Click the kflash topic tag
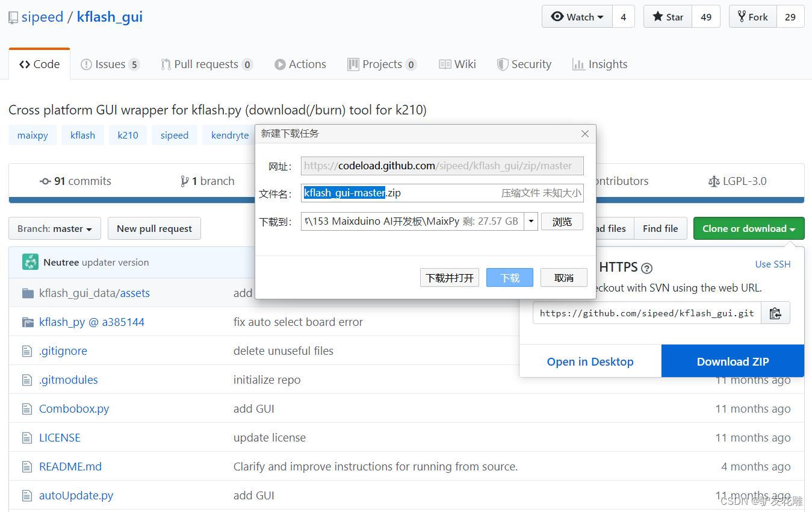The image size is (812, 512). 82,135
